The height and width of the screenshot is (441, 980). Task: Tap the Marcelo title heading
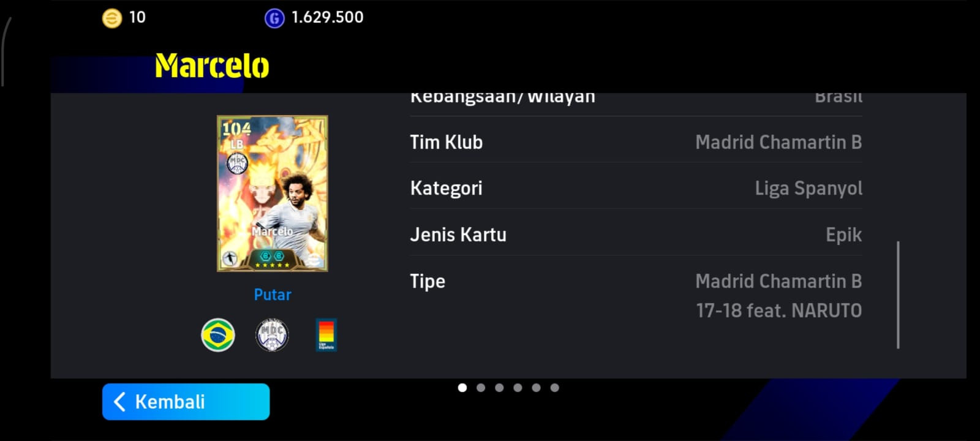212,66
